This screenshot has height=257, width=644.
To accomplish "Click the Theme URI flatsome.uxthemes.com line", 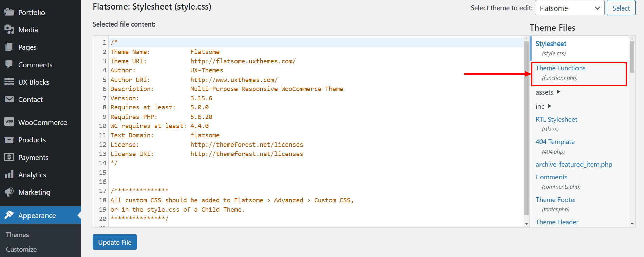I will tap(203, 61).
